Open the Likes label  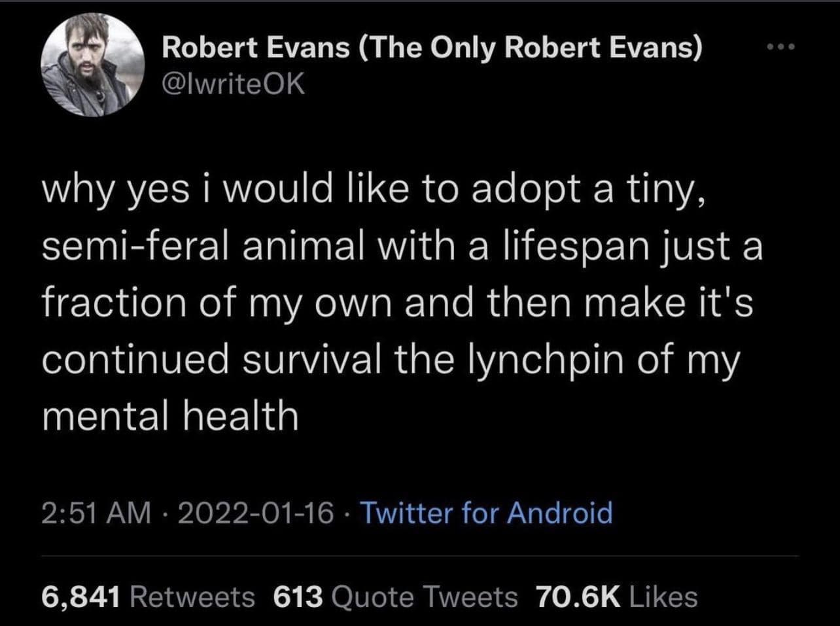click(663, 597)
